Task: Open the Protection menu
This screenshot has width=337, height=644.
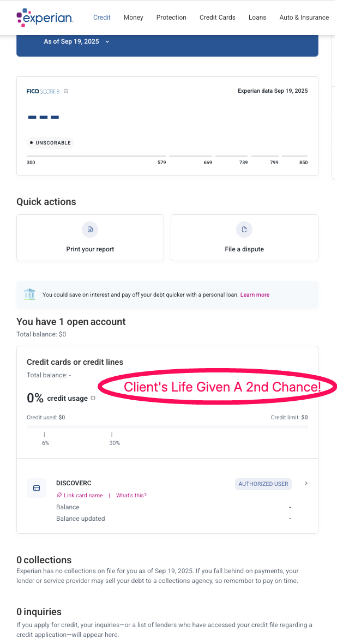Action: pyautogui.click(x=171, y=17)
